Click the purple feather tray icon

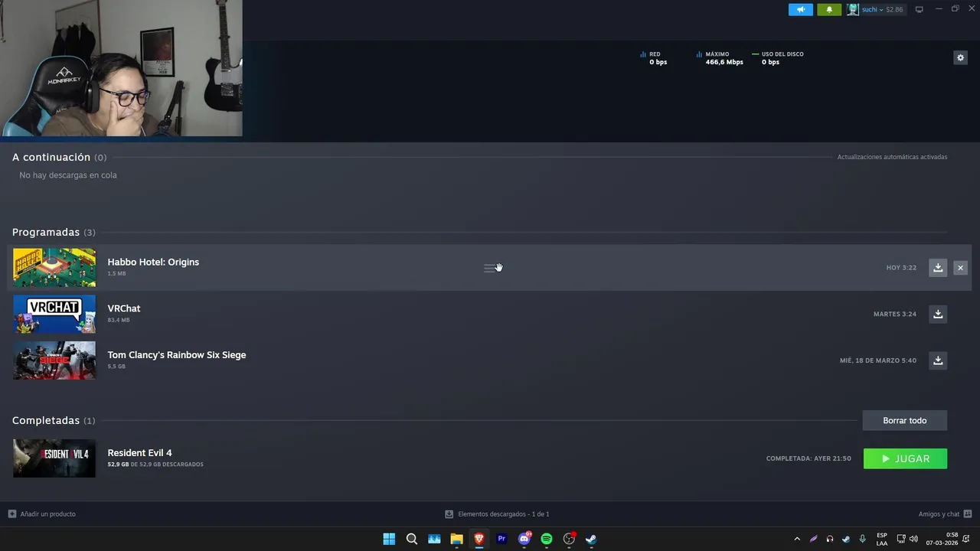tap(813, 539)
